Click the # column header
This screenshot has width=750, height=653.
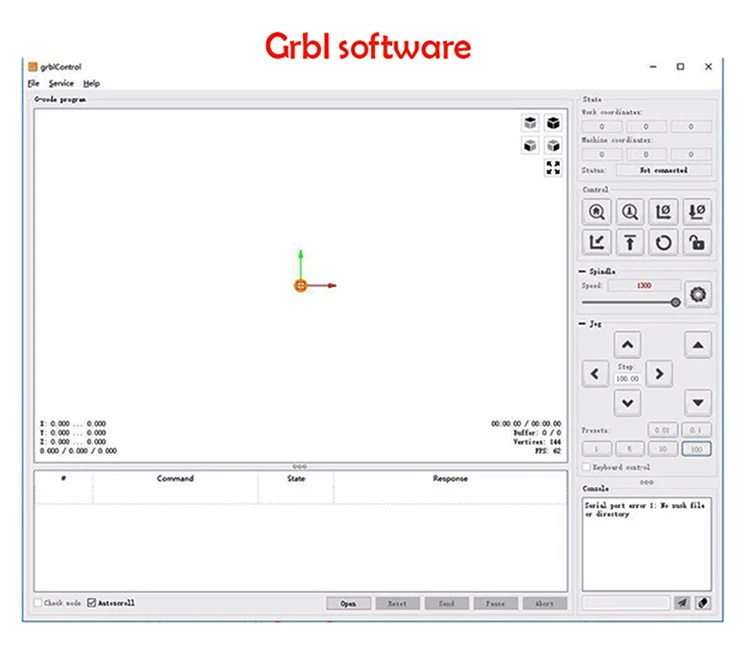tap(64, 478)
